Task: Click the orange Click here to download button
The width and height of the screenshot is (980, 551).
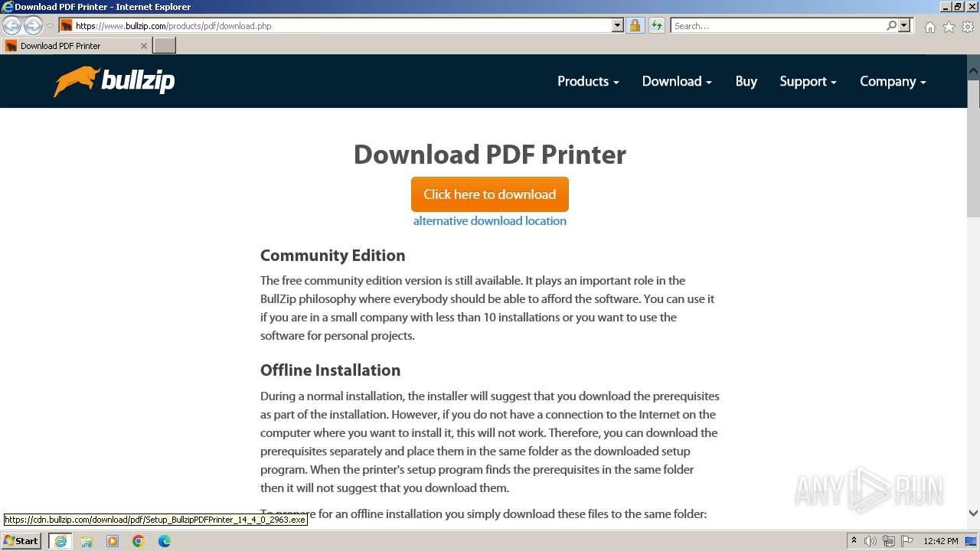Action: (x=490, y=194)
